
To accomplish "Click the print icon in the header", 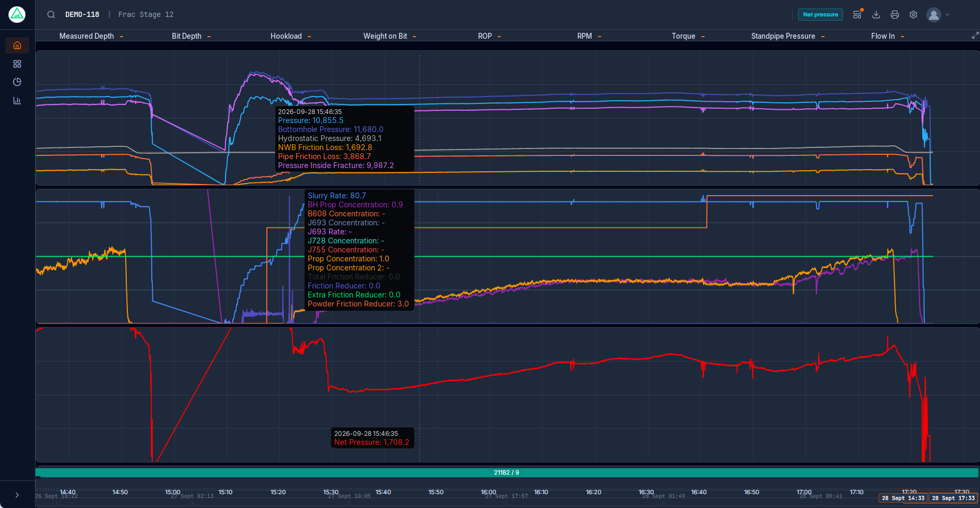I will pyautogui.click(x=895, y=14).
